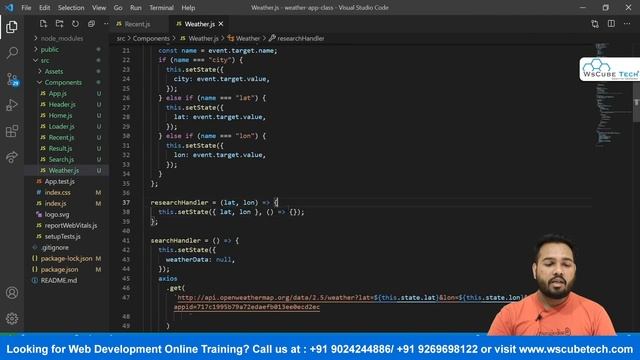Select the Weather.js editor tab
The width and height of the screenshot is (640, 360).
pos(200,24)
